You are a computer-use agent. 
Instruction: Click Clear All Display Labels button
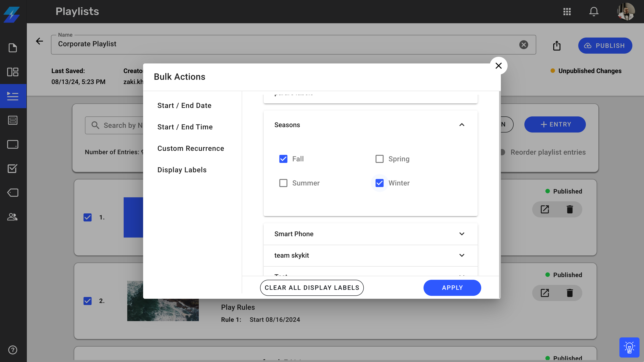[x=312, y=288]
